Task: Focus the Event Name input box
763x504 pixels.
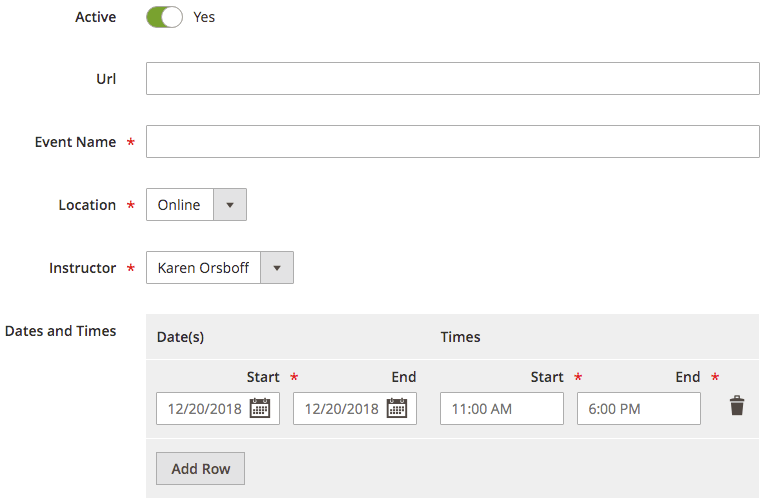Action: pyautogui.click(x=452, y=142)
